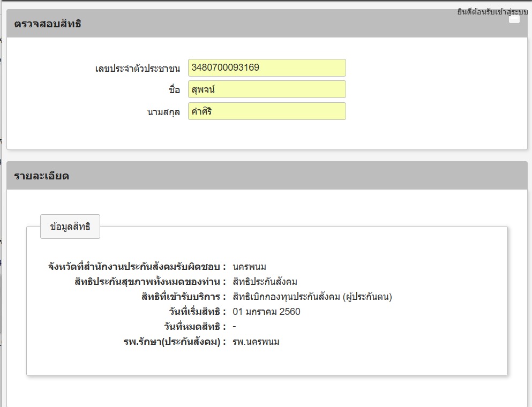
Task: Click the label เลขประจำตัวประชาชน
Action: point(137,69)
